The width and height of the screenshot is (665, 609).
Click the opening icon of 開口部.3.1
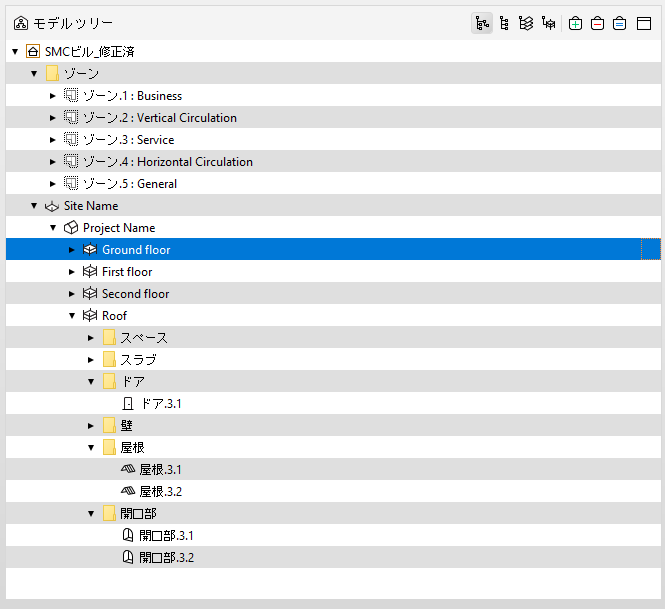pyautogui.click(x=128, y=535)
